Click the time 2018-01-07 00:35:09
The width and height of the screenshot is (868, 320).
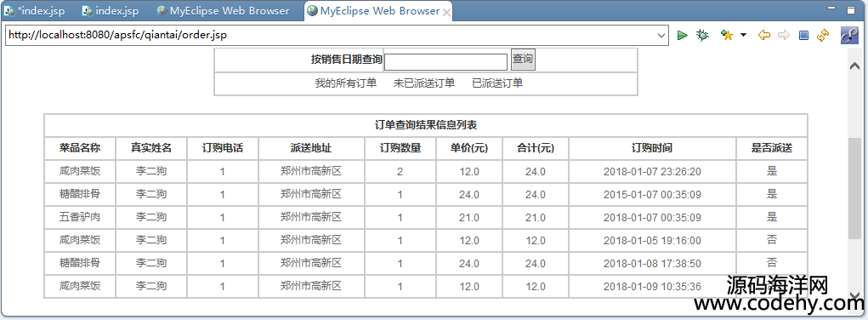coord(652,218)
